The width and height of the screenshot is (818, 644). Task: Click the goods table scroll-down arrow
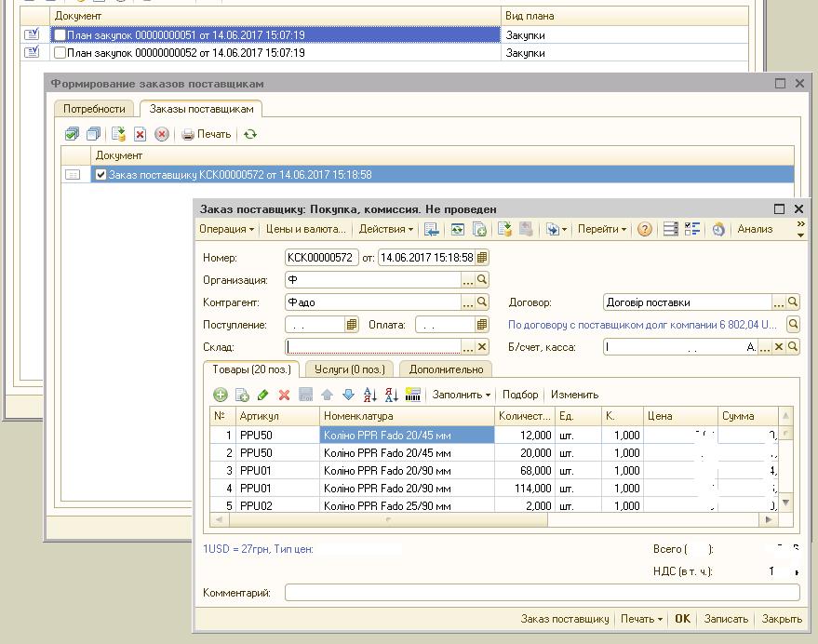click(785, 503)
